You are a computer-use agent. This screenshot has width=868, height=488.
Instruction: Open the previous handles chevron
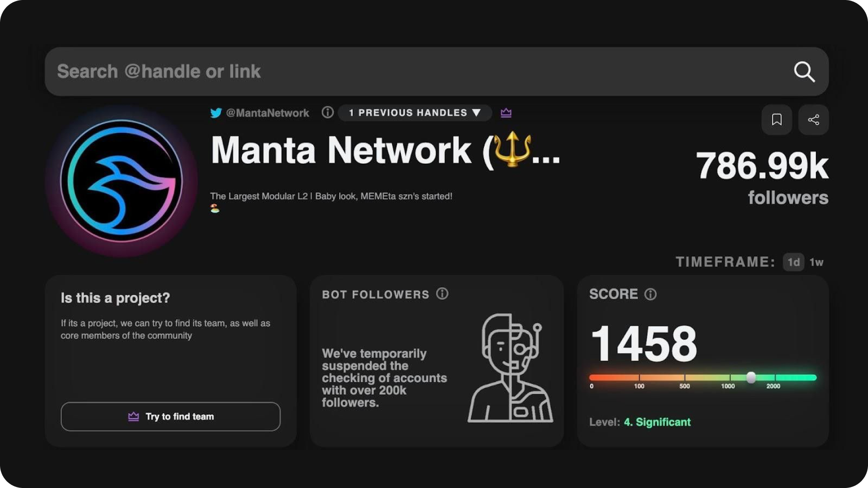coord(476,113)
